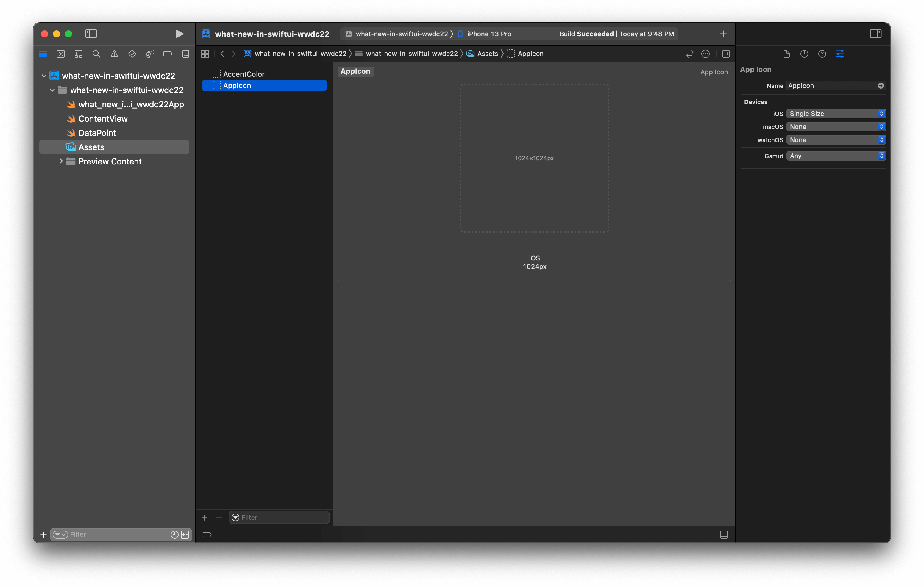Show the Quick Help inspector
924x587 pixels.
[822, 54]
